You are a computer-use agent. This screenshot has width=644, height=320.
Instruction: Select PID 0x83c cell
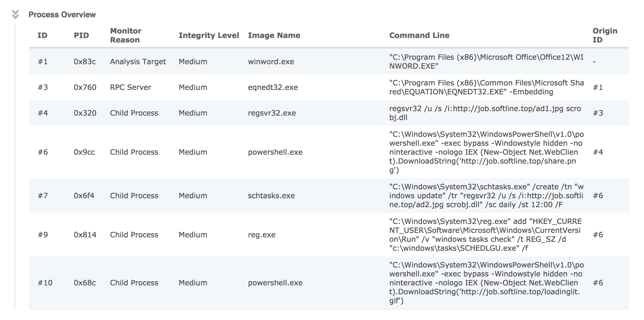[x=85, y=61]
